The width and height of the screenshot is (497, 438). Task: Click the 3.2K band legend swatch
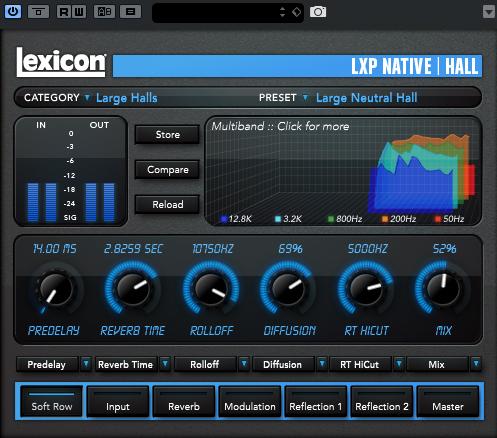click(278, 219)
